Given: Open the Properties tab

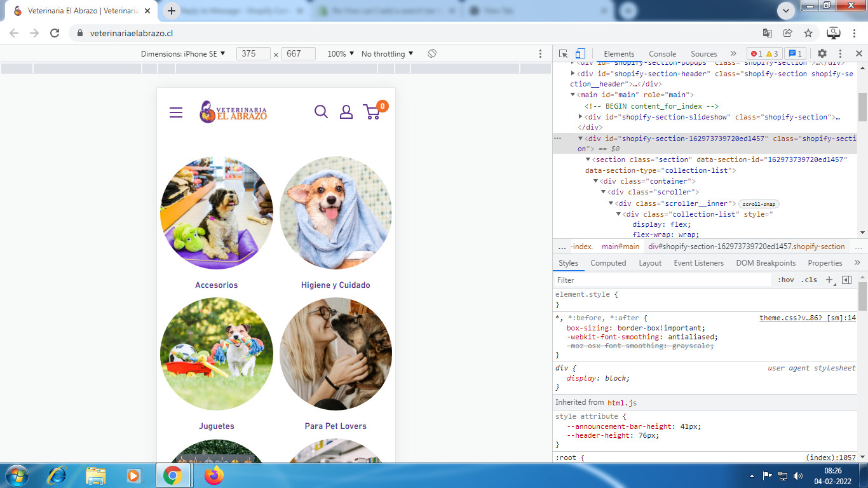Looking at the screenshot, I should pos(825,263).
